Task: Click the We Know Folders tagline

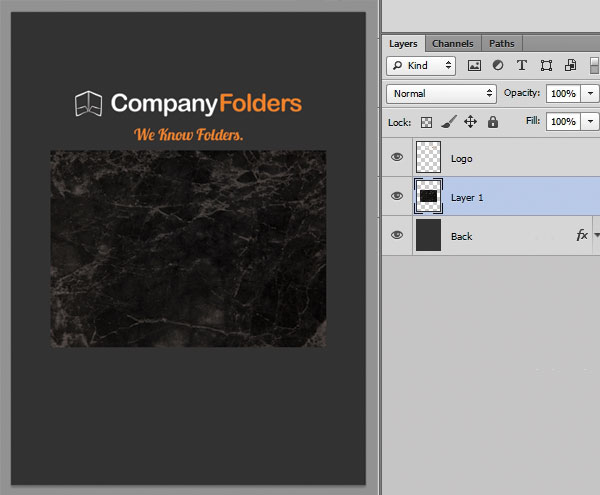Action: 189,135
